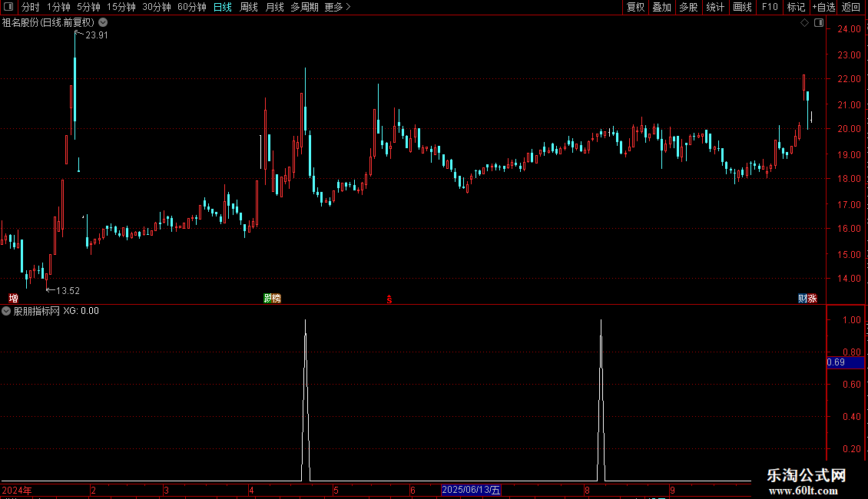
Task: Open F10 company info
Action: point(770,7)
